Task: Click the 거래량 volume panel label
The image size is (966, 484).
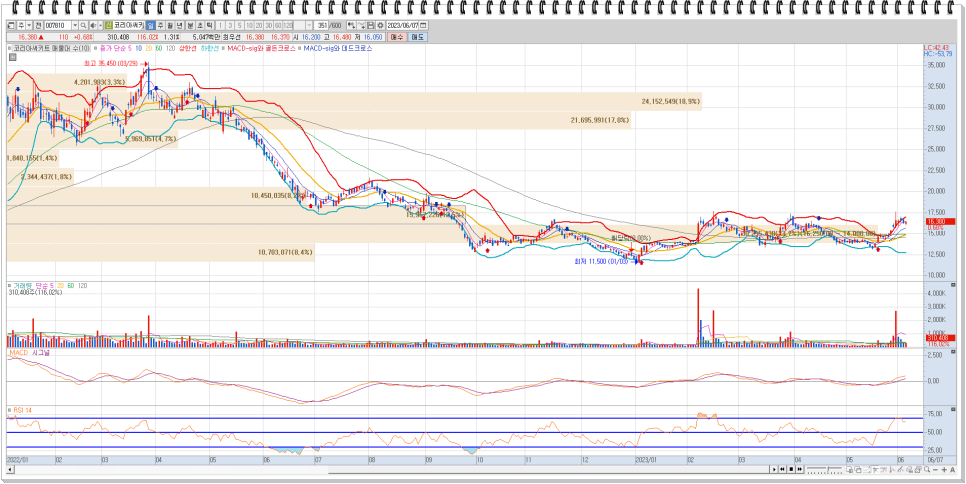Action: click(x=21, y=286)
